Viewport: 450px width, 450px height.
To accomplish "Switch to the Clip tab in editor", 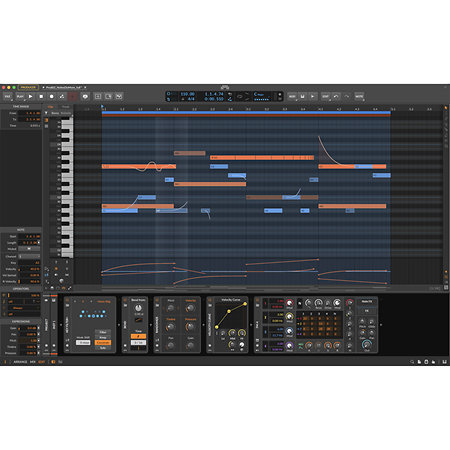I will tap(51, 107).
